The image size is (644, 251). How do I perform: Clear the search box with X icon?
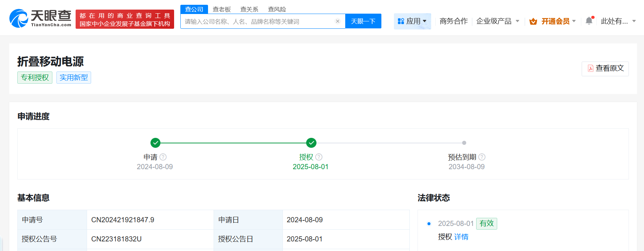point(337,21)
